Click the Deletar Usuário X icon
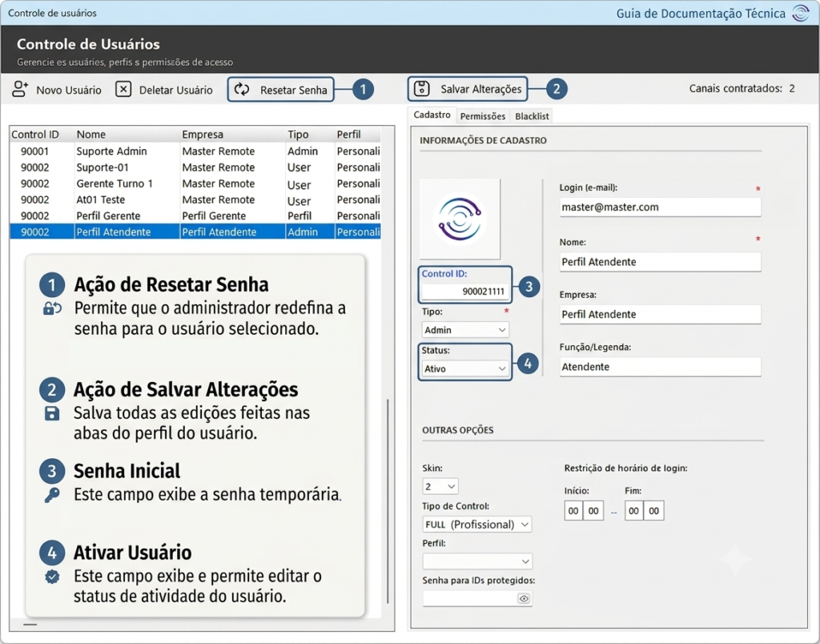Image resolution: width=820 pixels, height=644 pixels. (123, 90)
